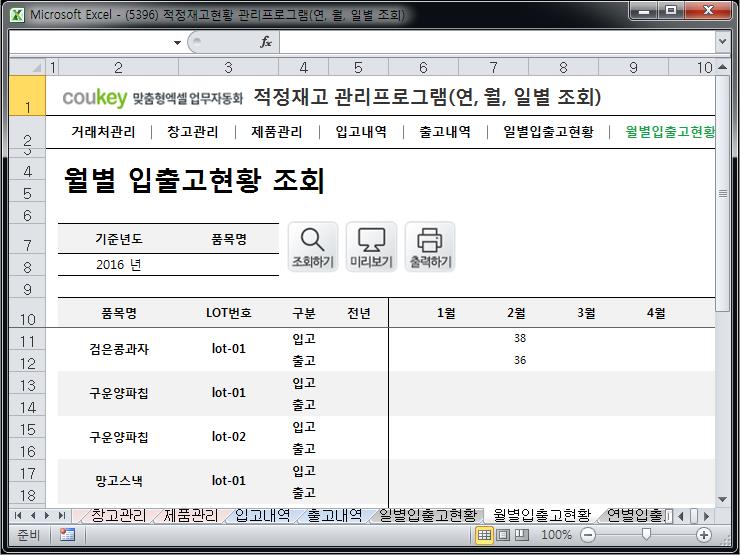Select column 3 header

[228, 67]
